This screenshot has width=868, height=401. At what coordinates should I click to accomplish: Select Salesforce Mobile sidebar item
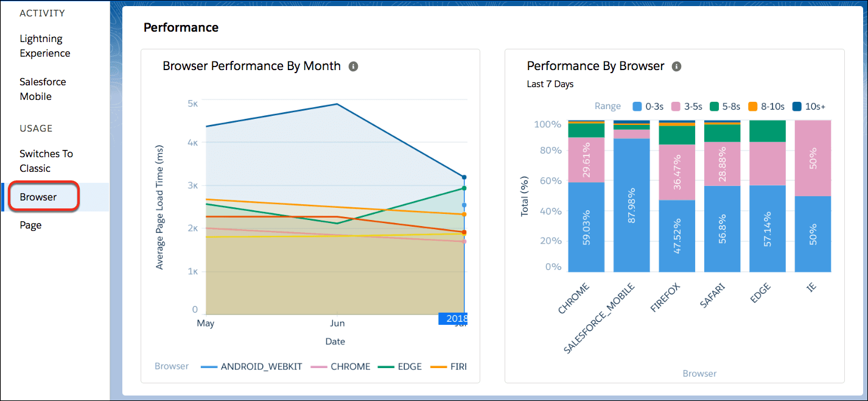tap(43, 89)
